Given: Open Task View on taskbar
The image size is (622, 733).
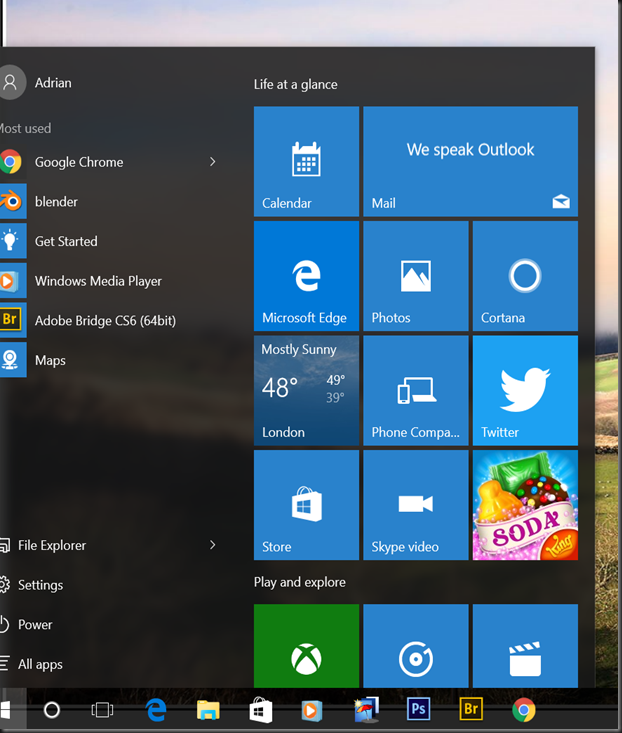Looking at the screenshot, I should (x=102, y=710).
